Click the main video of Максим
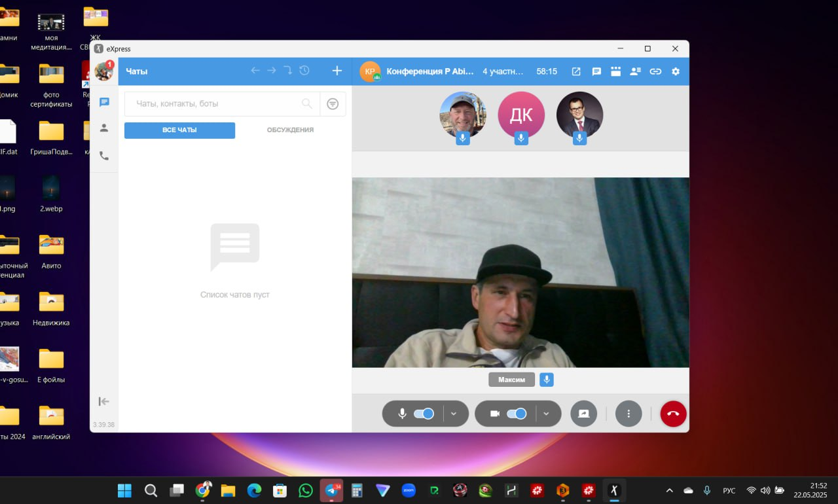838x504 pixels. 520,272
